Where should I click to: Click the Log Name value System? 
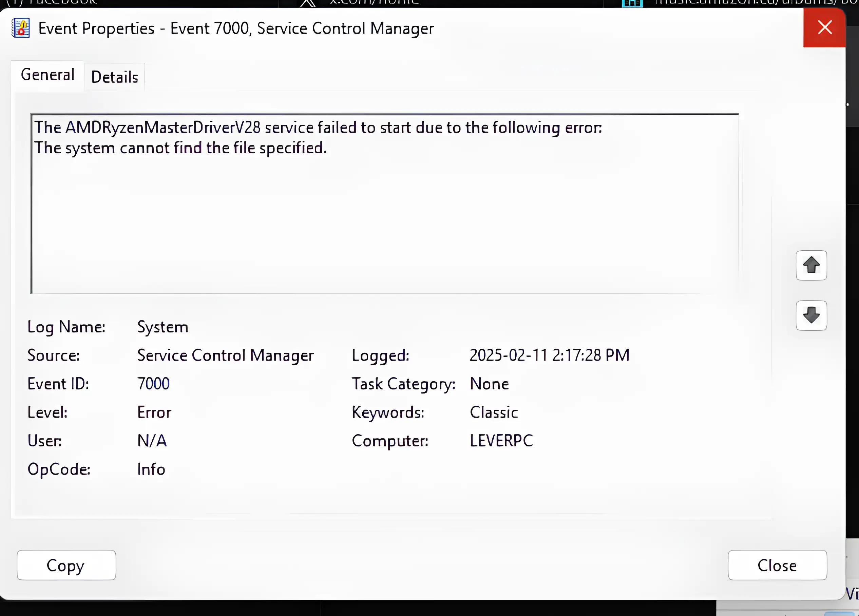[x=163, y=327]
